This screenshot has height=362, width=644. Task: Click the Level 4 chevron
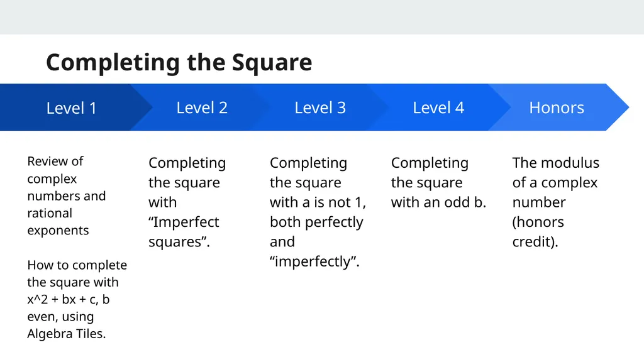click(438, 107)
